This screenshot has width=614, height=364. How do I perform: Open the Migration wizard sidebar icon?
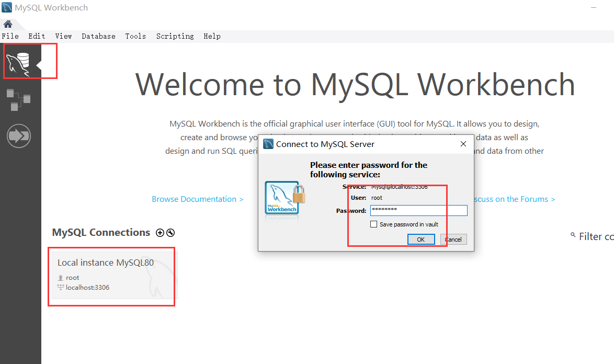pos(18,136)
